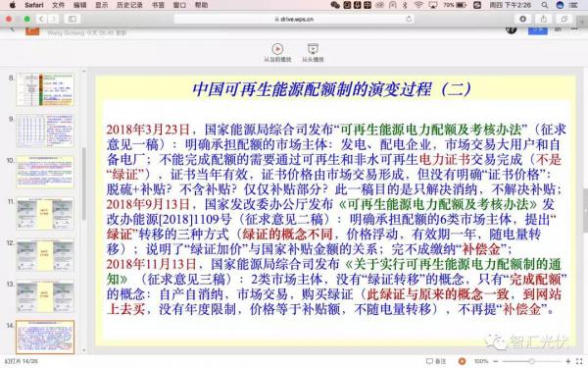588x368 pixels.
Task: Show Safari downloads icon
Action: click(x=522, y=19)
